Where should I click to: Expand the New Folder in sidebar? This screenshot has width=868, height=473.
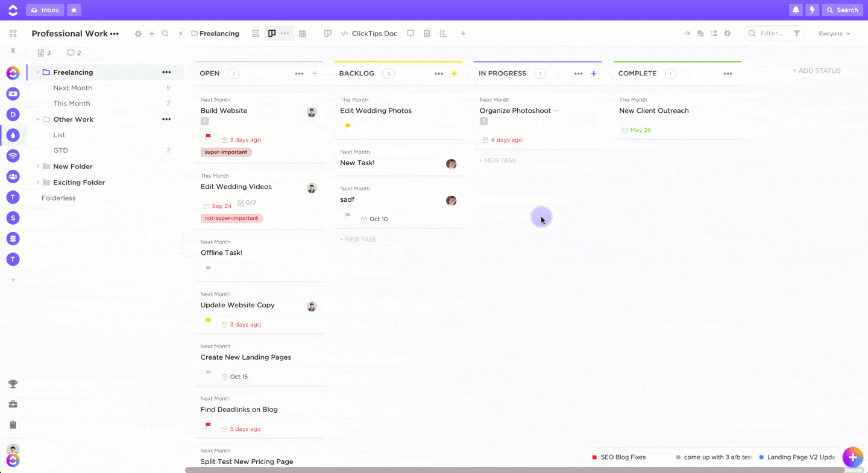pyautogui.click(x=37, y=166)
